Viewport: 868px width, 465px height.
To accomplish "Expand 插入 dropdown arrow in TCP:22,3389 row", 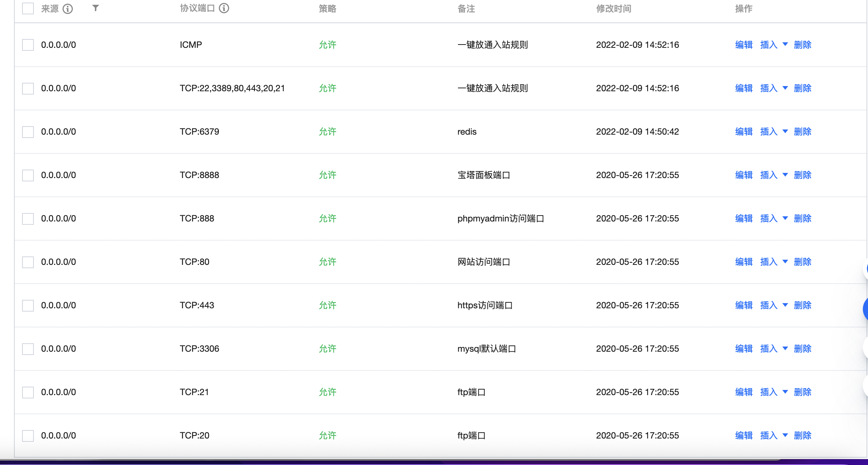I will coord(785,88).
